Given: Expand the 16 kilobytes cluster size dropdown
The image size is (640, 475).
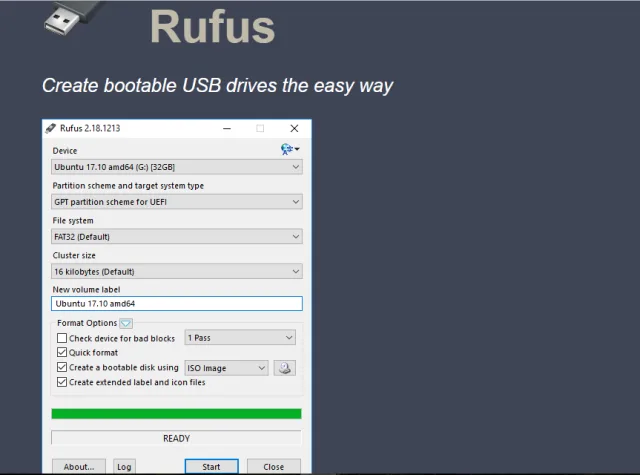Looking at the screenshot, I should coord(177,272).
